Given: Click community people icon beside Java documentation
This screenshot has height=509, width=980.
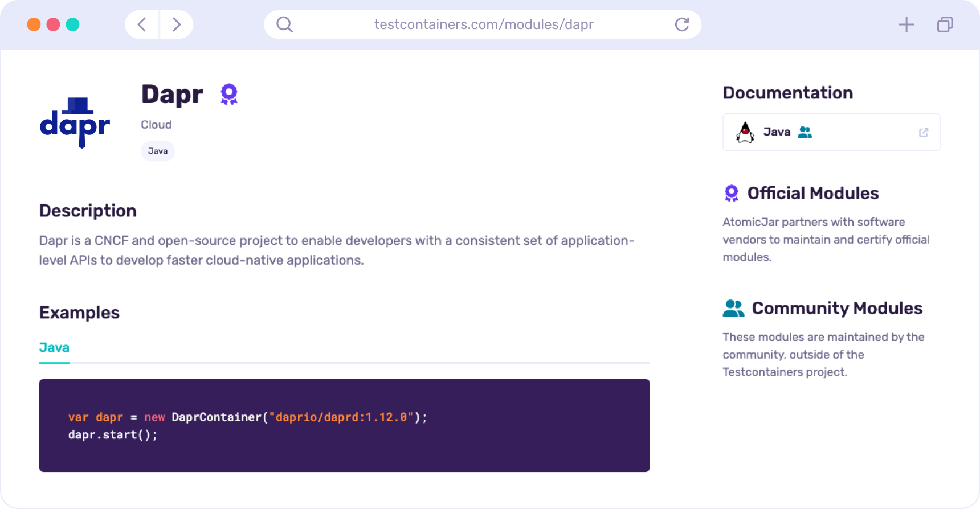Looking at the screenshot, I should click(805, 132).
